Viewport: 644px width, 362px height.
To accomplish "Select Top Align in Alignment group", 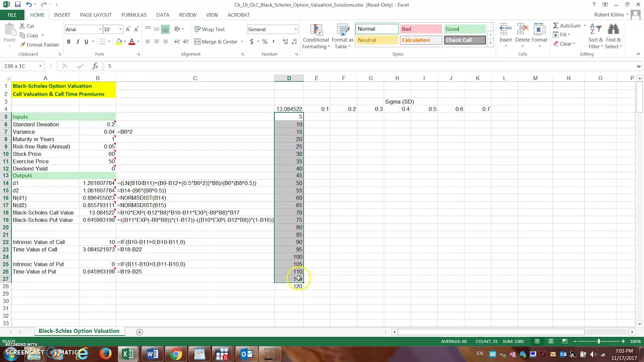I will [x=148, y=29].
